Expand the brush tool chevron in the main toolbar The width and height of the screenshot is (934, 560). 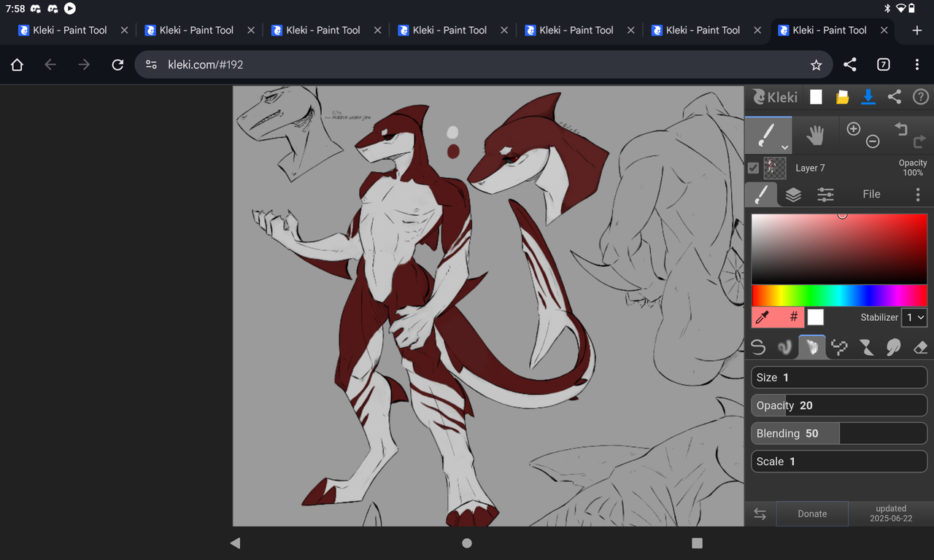pyautogui.click(x=784, y=147)
